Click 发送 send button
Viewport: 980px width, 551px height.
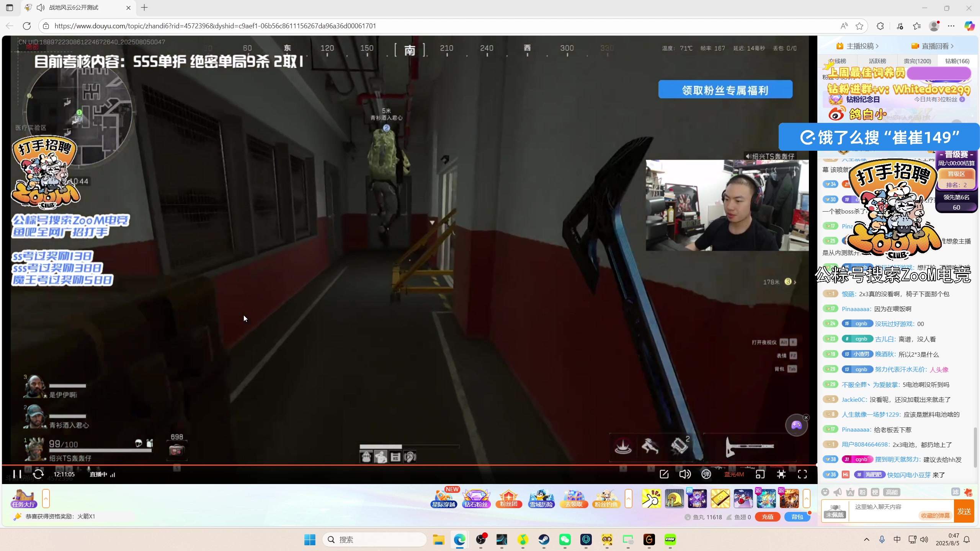964,511
